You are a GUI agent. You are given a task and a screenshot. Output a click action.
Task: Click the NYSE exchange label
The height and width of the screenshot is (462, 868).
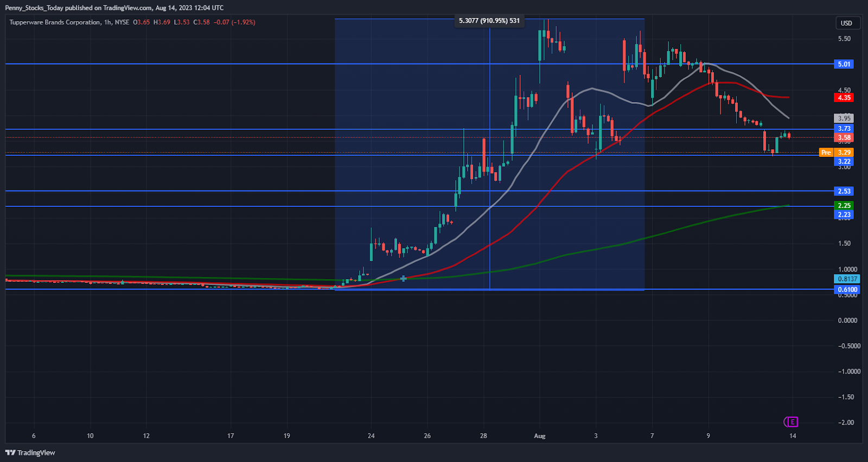(x=122, y=22)
